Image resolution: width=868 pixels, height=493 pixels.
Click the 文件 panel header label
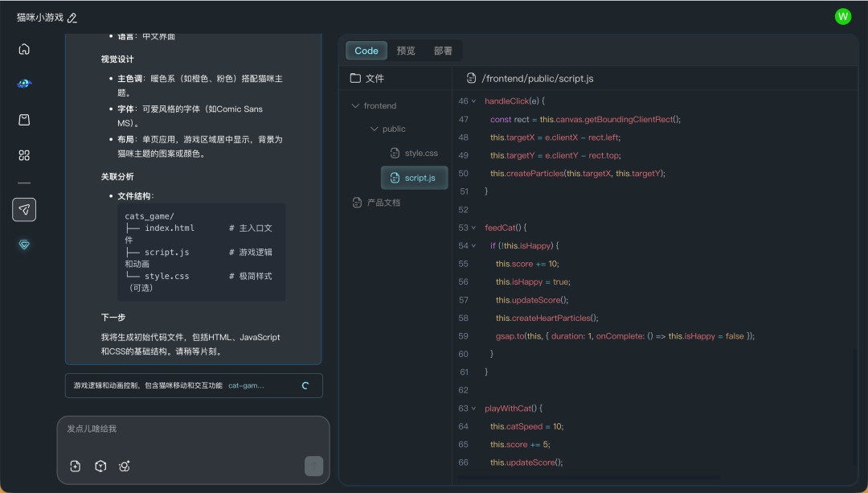coord(375,79)
